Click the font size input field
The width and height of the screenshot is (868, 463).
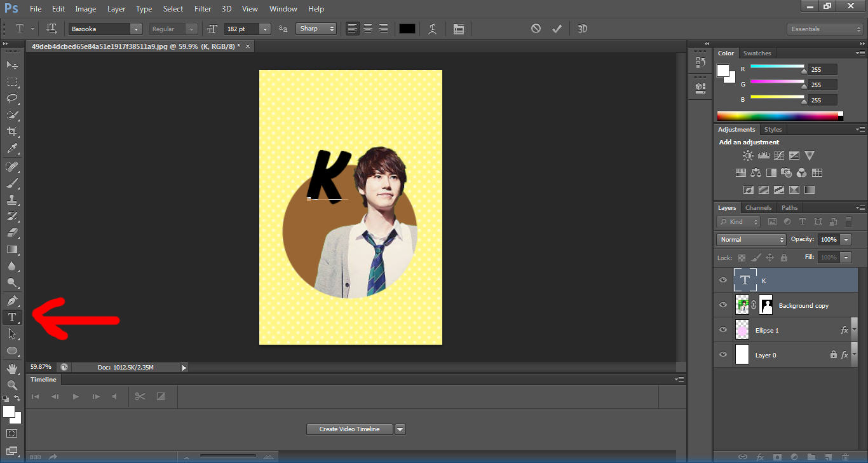pos(241,29)
